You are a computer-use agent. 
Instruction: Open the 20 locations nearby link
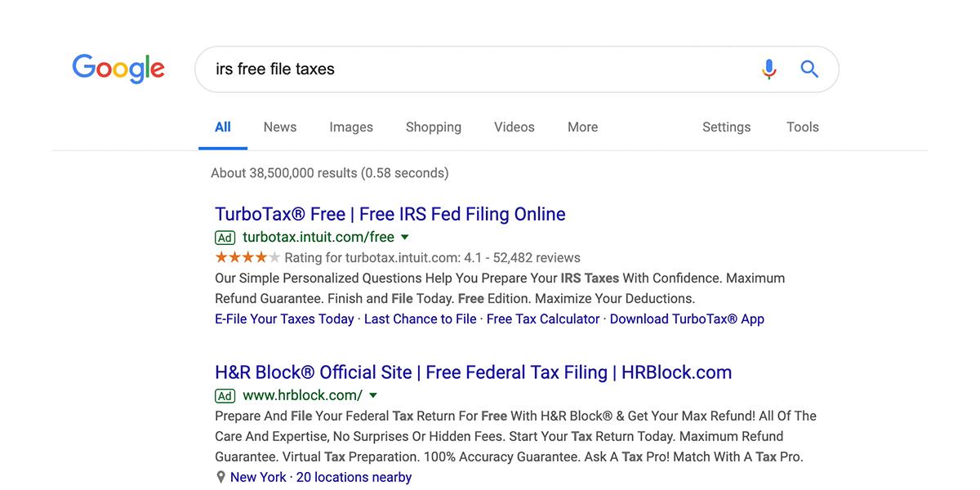point(354,477)
